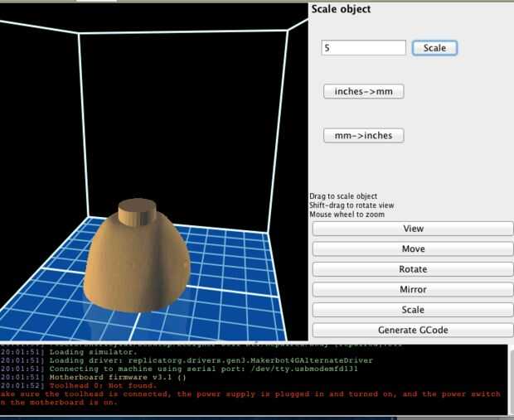The width and height of the screenshot is (514, 420).
Task: Click the 'Scale object' panel heading
Action: click(341, 9)
